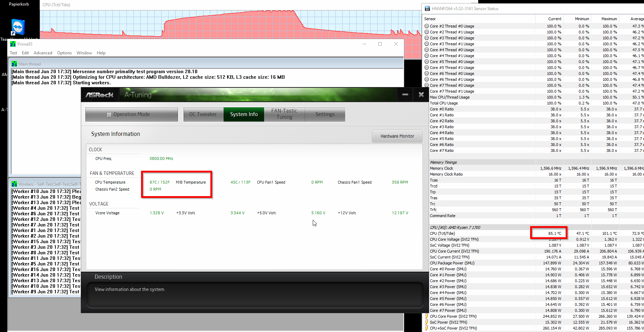Click the Prime95 title bar text
This screenshot has height=332, width=644.
click(25, 44)
